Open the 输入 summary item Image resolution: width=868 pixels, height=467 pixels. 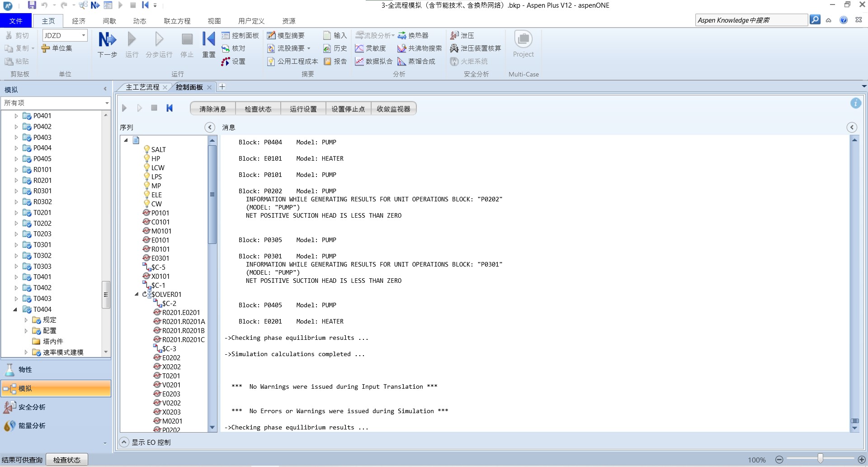point(335,35)
